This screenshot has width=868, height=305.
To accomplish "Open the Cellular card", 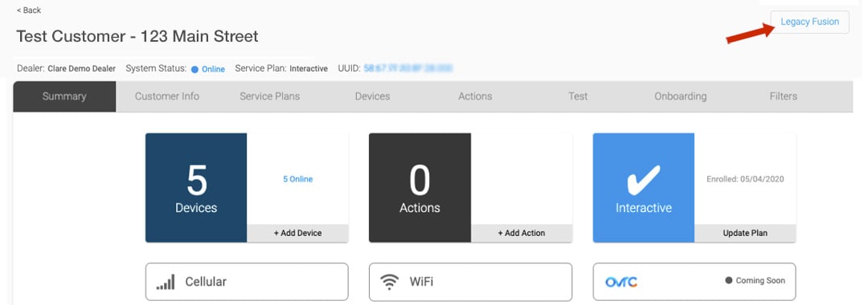I will pos(247,282).
